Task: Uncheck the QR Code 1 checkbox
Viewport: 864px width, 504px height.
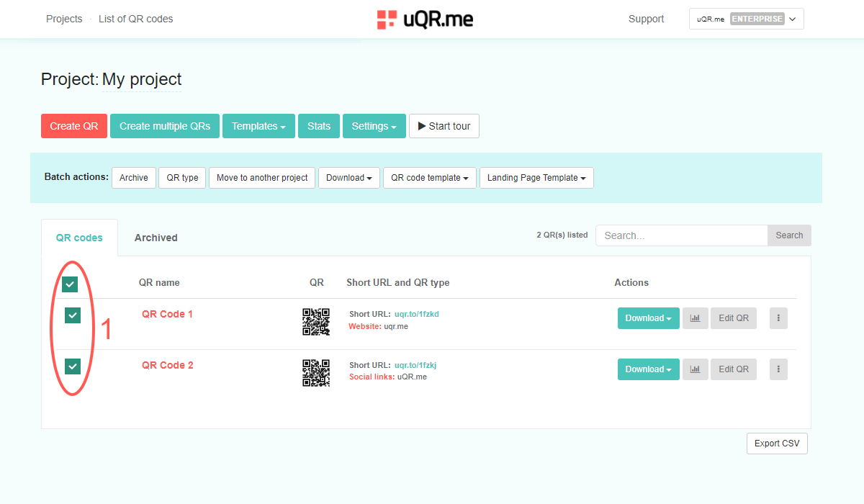Action: click(73, 315)
